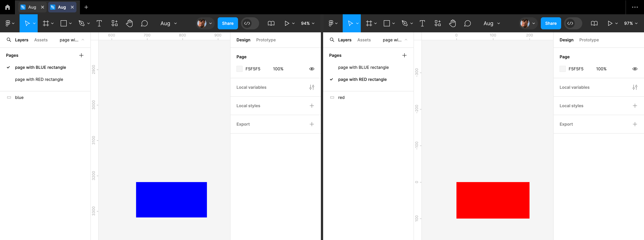Image resolution: width=644 pixels, height=240 pixels.
Task: Click the home icon in the tab bar
Action: click(x=8, y=7)
